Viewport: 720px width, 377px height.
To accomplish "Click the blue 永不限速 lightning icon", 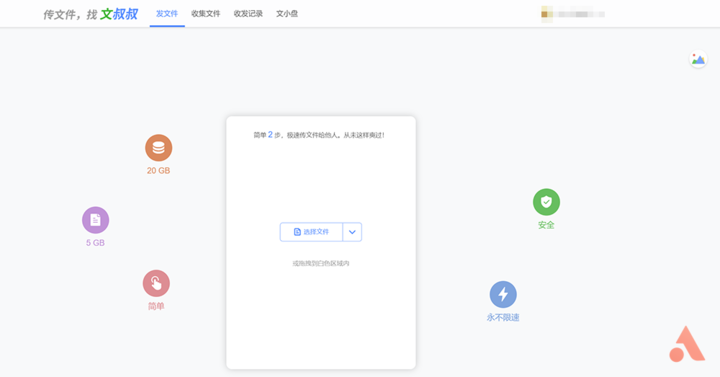I will click(503, 294).
